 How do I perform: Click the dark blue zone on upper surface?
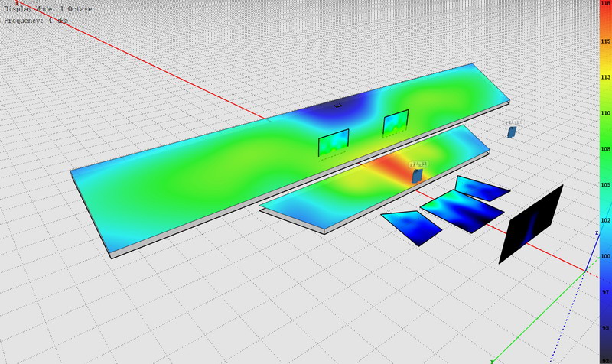click(337, 115)
